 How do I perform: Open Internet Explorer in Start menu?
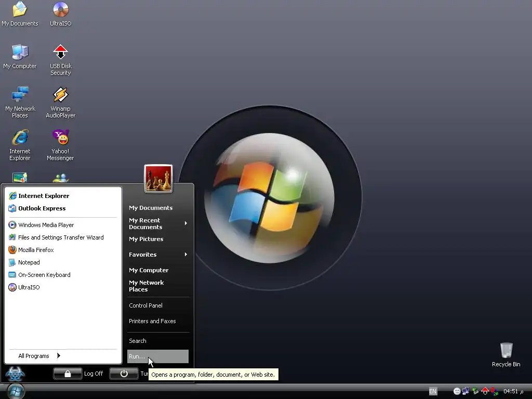coord(39,196)
